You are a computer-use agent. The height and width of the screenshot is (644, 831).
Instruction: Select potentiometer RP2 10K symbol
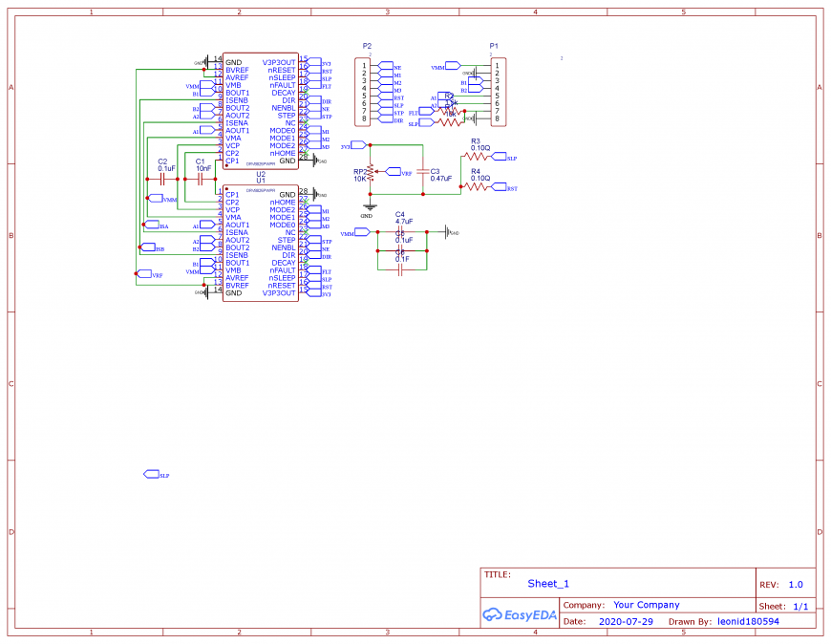(x=372, y=171)
